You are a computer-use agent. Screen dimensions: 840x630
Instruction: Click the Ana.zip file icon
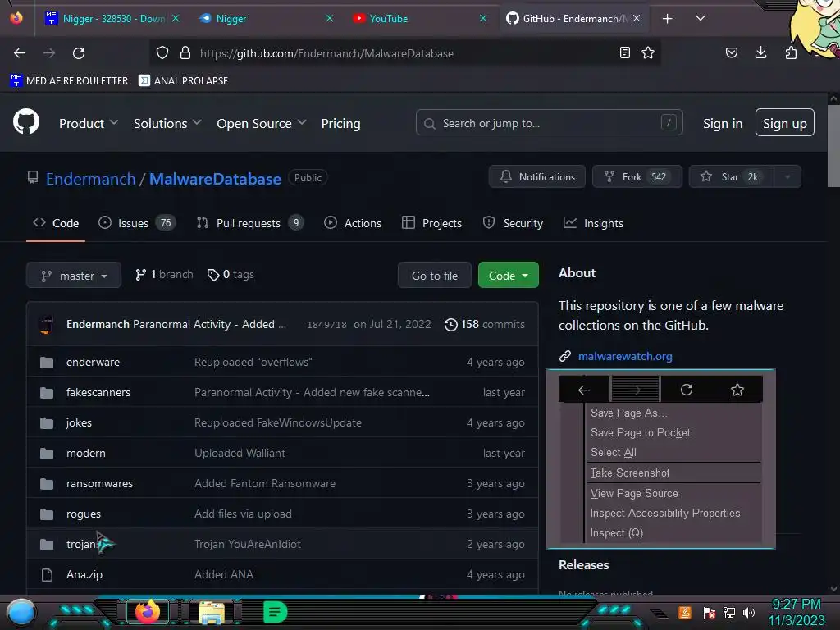coord(47,575)
